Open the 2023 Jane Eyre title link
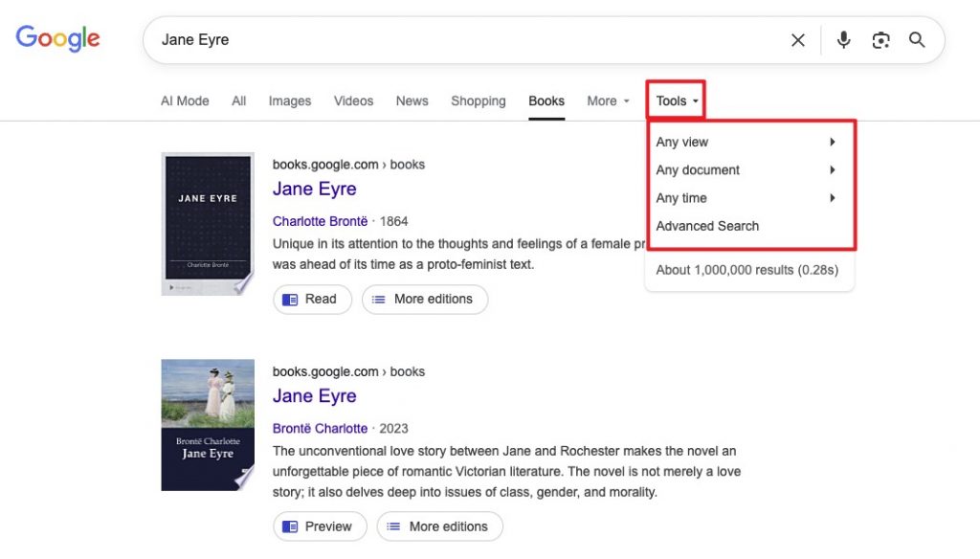 point(314,396)
